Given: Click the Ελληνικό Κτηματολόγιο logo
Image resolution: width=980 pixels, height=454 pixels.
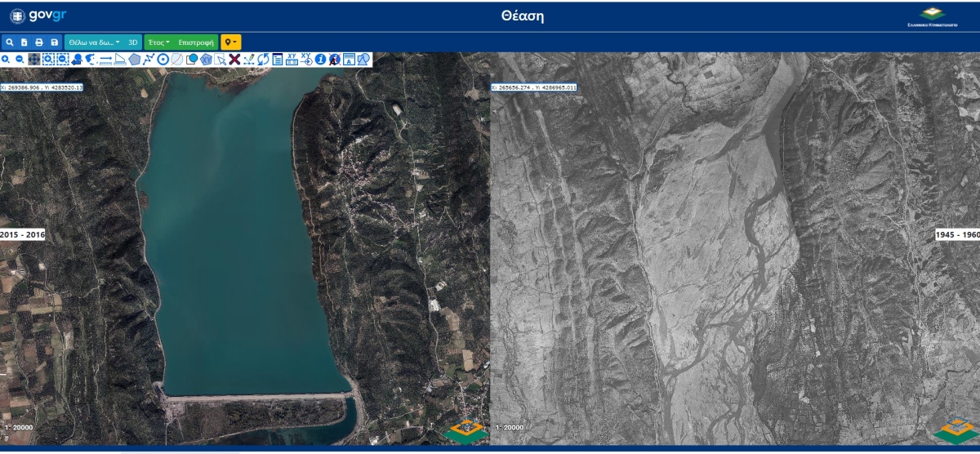Looking at the screenshot, I should click(x=931, y=17).
